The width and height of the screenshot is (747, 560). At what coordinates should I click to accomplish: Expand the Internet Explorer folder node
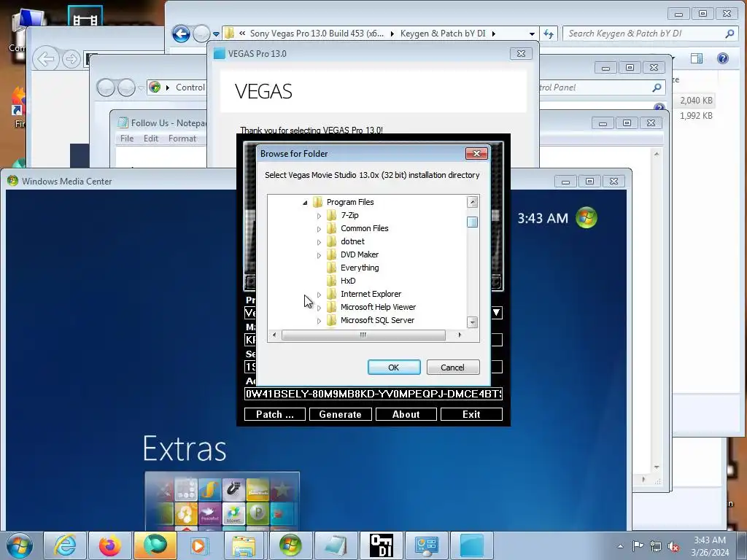pyautogui.click(x=319, y=295)
